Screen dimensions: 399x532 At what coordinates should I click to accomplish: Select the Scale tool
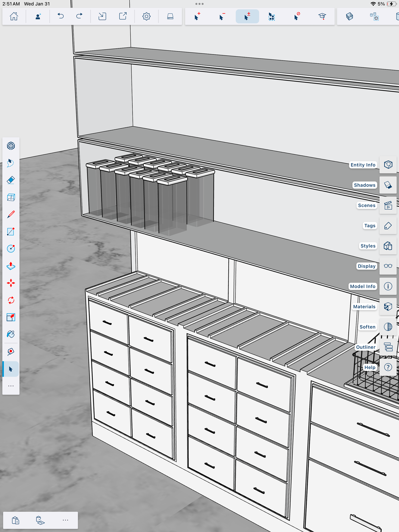coord(11,317)
